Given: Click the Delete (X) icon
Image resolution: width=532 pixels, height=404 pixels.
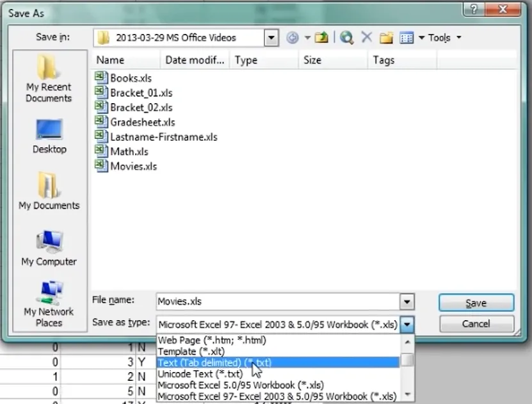Looking at the screenshot, I should coord(366,37).
